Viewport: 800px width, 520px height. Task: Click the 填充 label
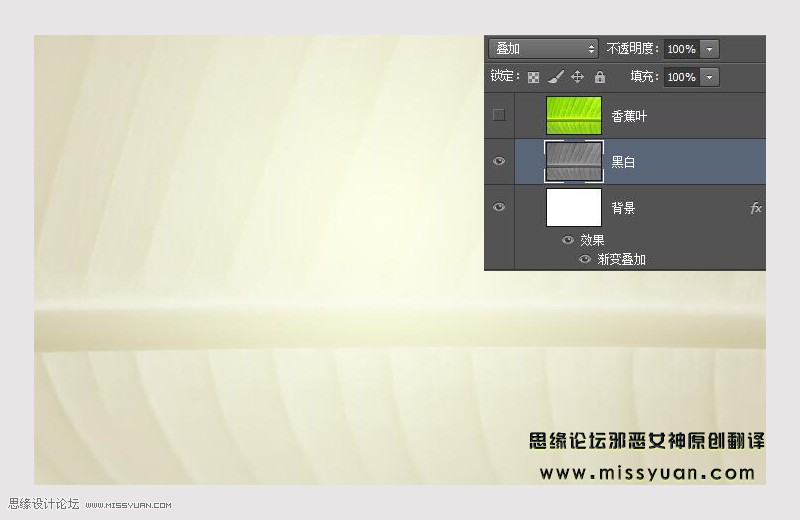(x=644, y=77)
